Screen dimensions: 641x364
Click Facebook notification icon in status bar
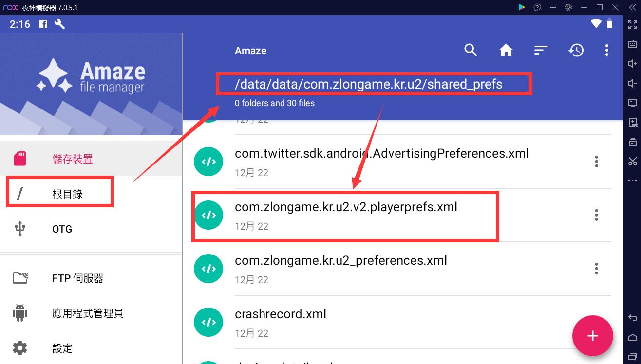coord(43,24)
